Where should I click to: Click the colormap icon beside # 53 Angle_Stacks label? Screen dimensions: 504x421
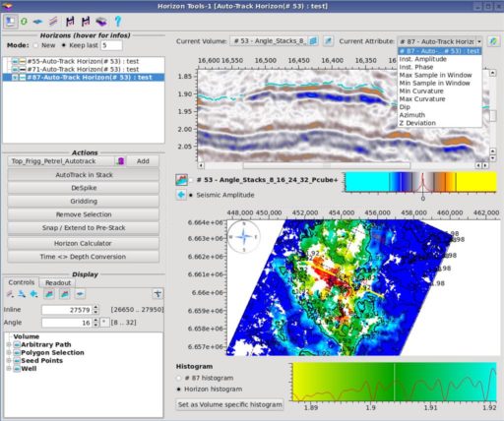click(181, 180)
